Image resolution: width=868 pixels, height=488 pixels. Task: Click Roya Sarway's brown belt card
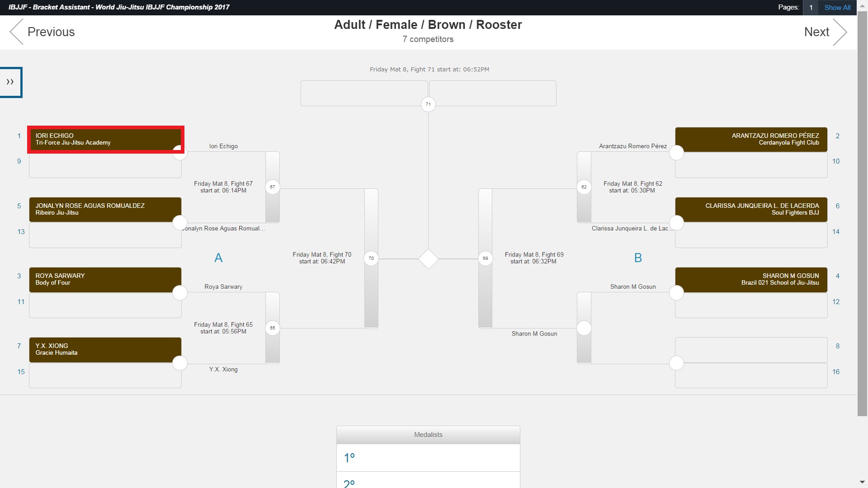tap(105, 279)
